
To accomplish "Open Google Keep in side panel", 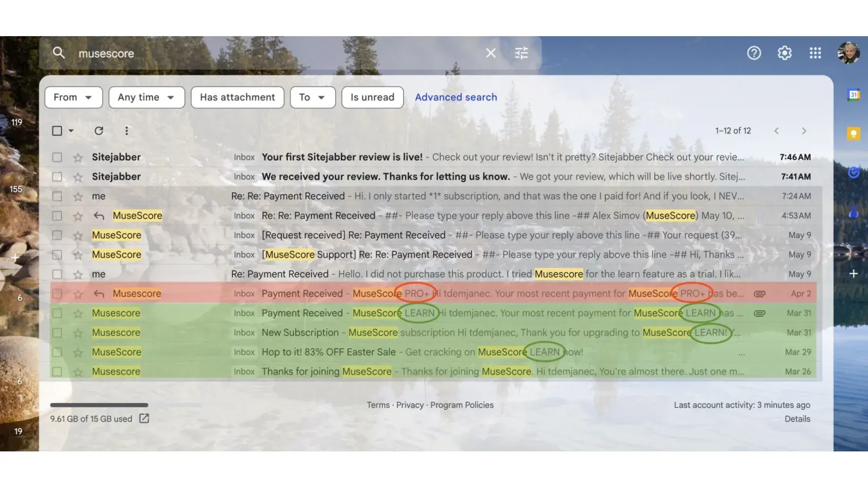I will click(x=853, y=133).
